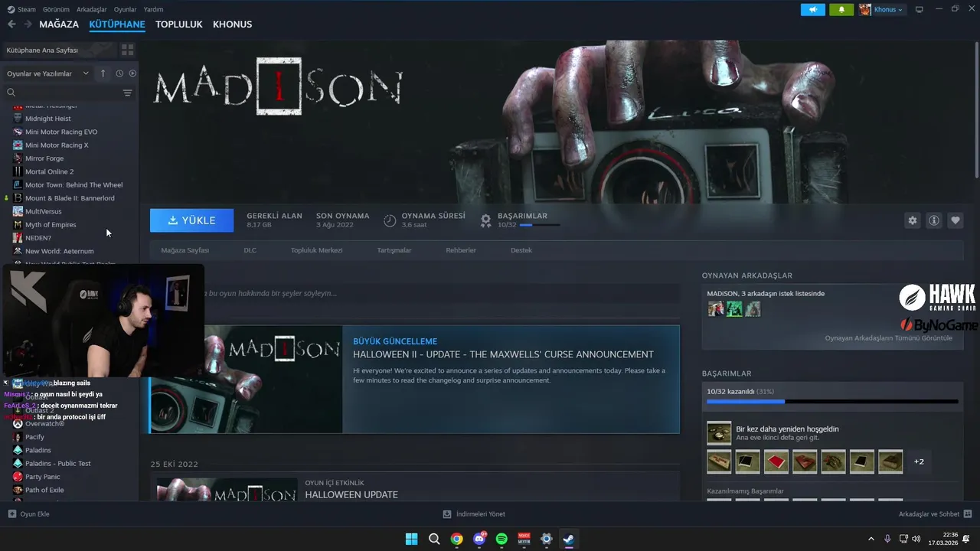Select Mirror Forge game
The image size is (980, 551).
pyautogui.click(x=44, y=158)
